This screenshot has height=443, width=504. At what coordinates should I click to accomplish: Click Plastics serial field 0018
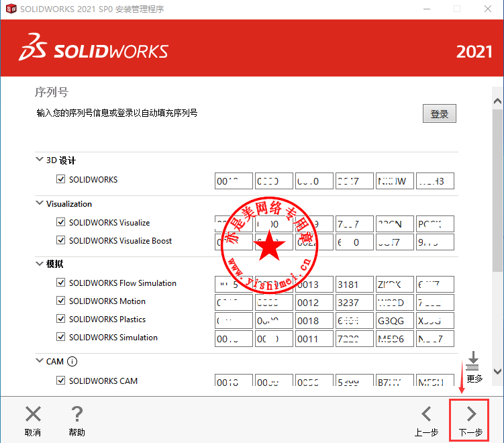pos(314,321)
